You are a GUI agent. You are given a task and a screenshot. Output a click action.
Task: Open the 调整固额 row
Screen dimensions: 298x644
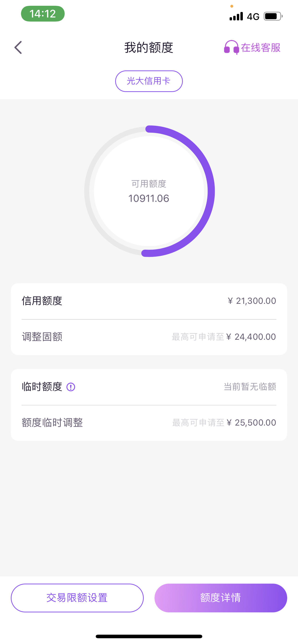pyautogui.click(x=149, y=337)
